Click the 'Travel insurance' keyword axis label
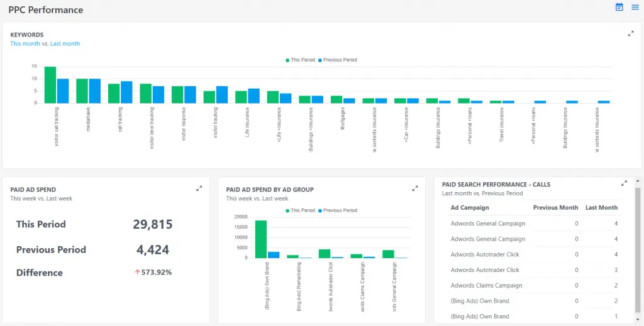644x326 pixels. pyautogui.click(x=501, y=124)
